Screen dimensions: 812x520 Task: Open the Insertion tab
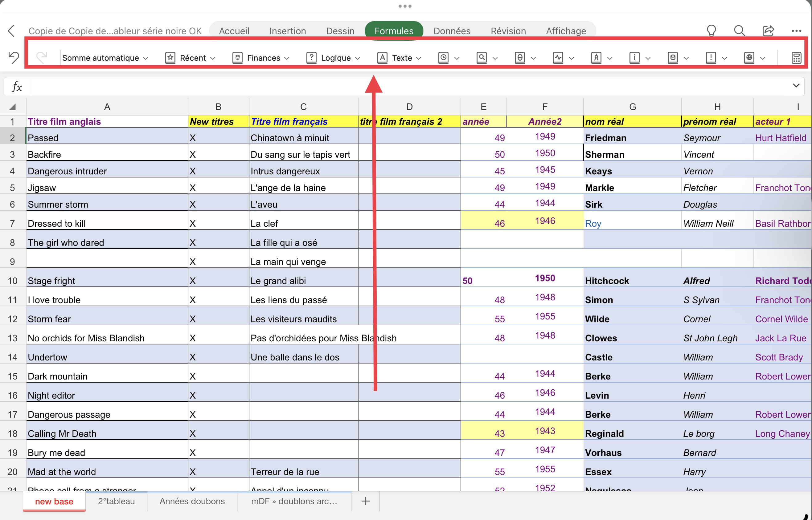click(x=288, y=31)
